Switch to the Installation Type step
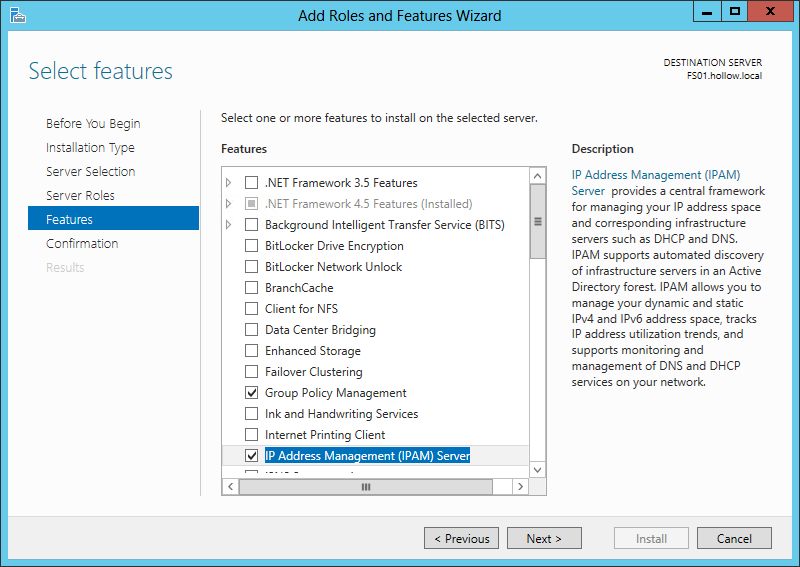This screenshot has width=800, height=567. coord(90,148)
